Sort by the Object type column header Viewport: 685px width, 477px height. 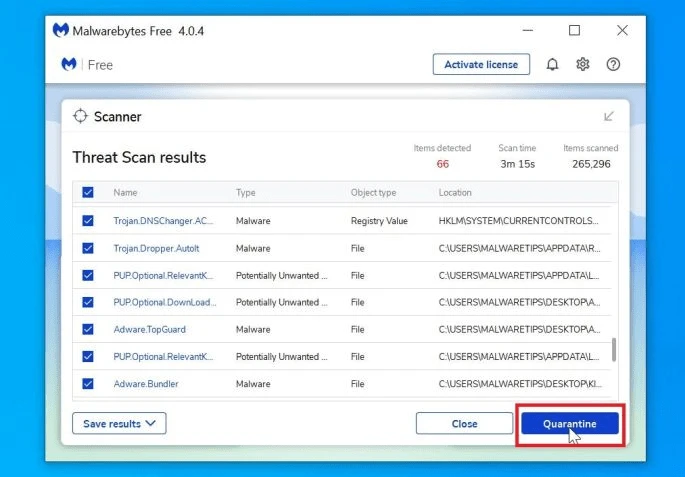[x=374, y=193]
